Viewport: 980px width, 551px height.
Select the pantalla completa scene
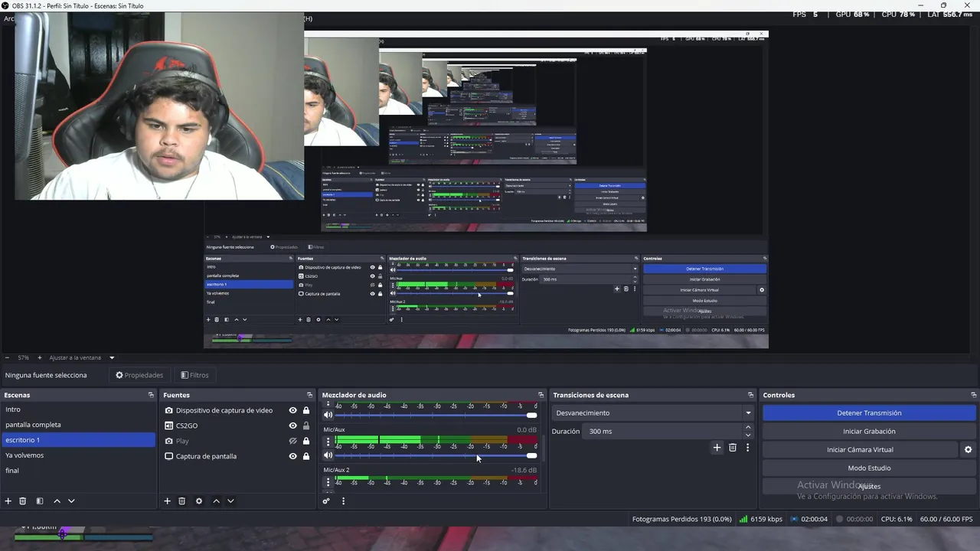78,425
